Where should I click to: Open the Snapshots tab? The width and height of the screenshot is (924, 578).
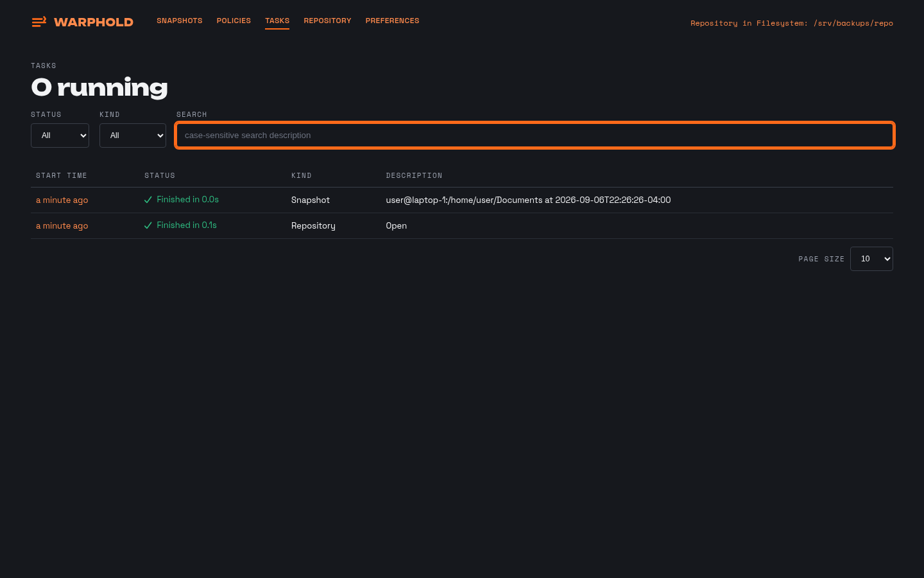pyautogui.click(x=180, y=21)
